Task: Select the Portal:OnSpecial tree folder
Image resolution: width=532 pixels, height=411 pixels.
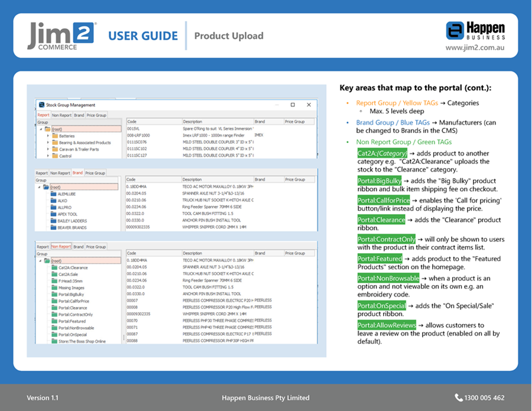Action: tap(73, 334)
